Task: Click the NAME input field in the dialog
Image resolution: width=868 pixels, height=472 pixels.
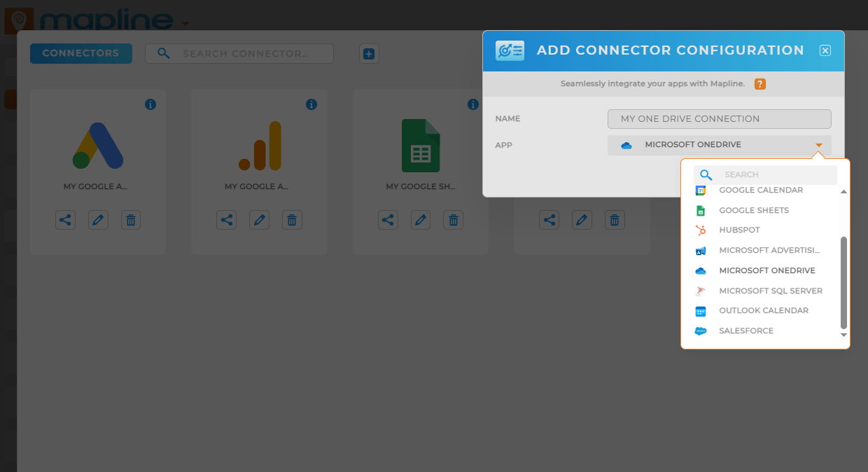Action: point(719,118)
